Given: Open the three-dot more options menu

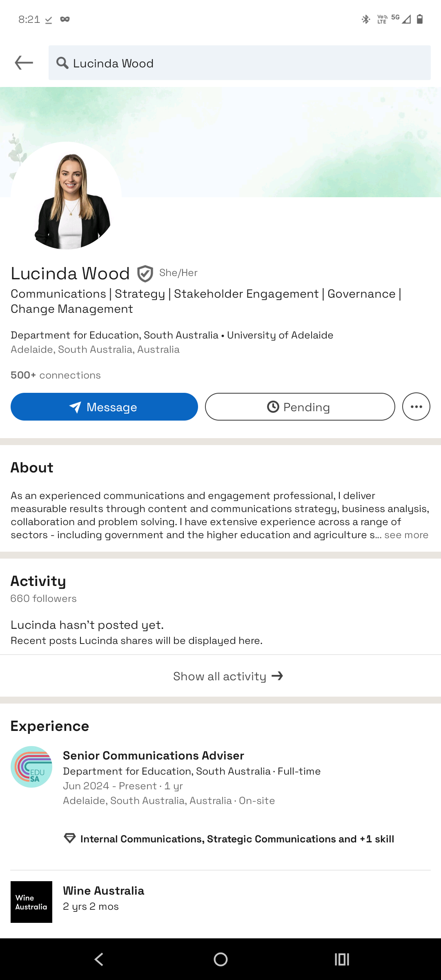Looking at the screenshot, I should (x=416, y=407).
